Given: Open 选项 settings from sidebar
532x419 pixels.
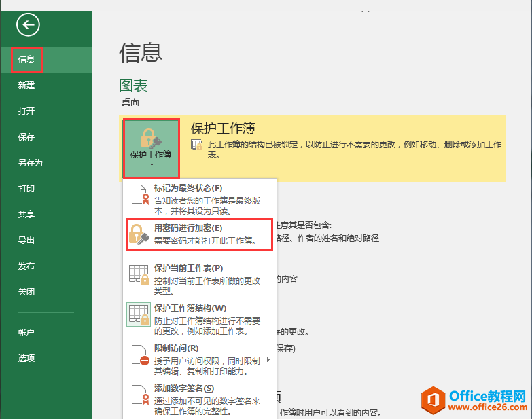Looking at the screenshot, I should click(x=26, y=359).
